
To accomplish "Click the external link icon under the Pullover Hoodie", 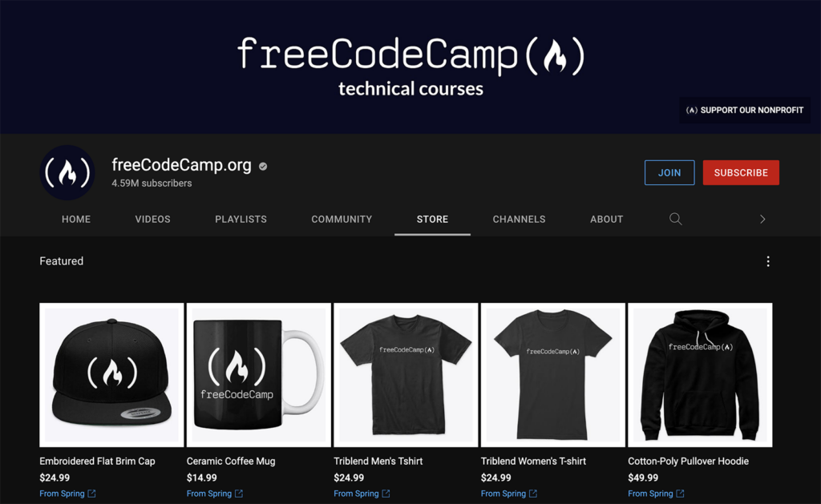I will pos(680,494).
